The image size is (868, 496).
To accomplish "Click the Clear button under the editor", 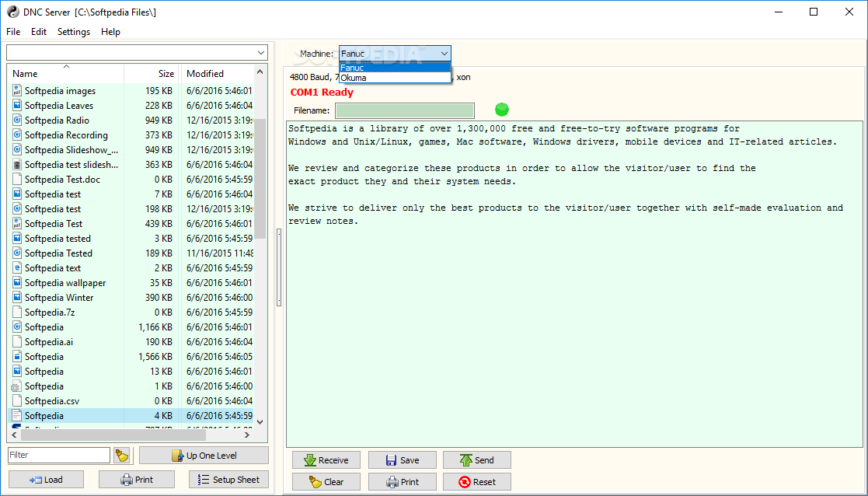I will click(x=326, y=481).
